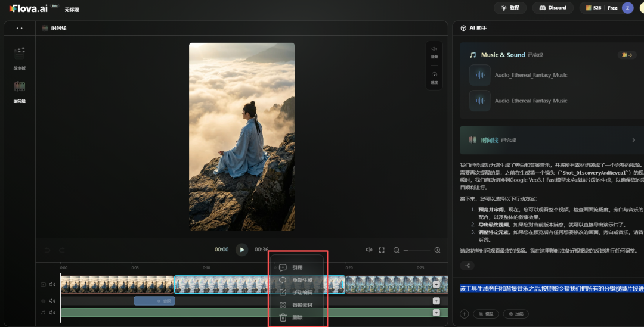This screenshot has width=644, height=327.
Task: Click the share icon below the AI message
Action: 468,266
